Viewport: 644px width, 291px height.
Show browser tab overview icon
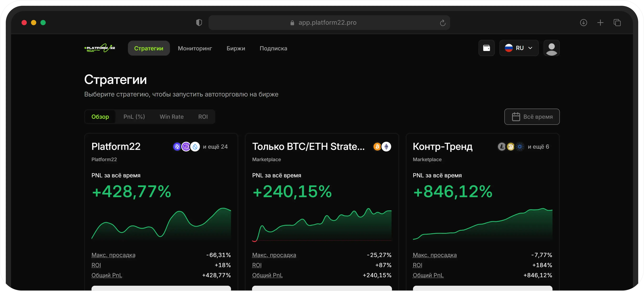click(x=617, y=22)
